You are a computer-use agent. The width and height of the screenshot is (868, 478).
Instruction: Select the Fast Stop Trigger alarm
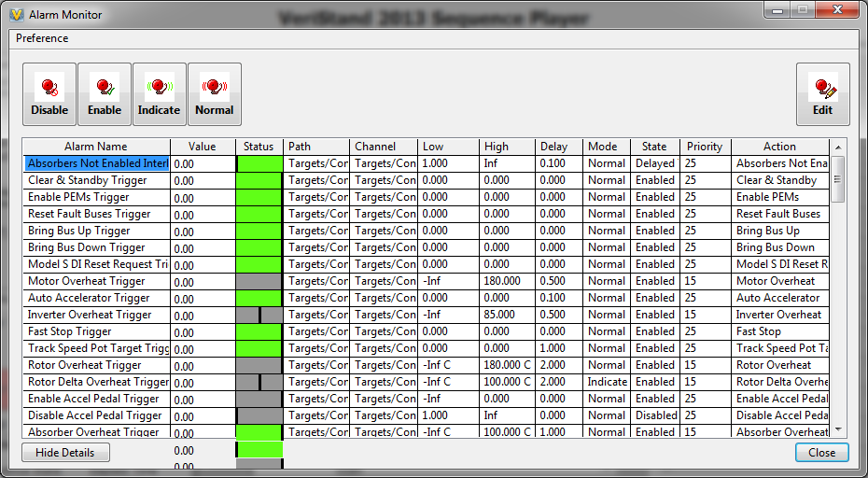[97, 331]
